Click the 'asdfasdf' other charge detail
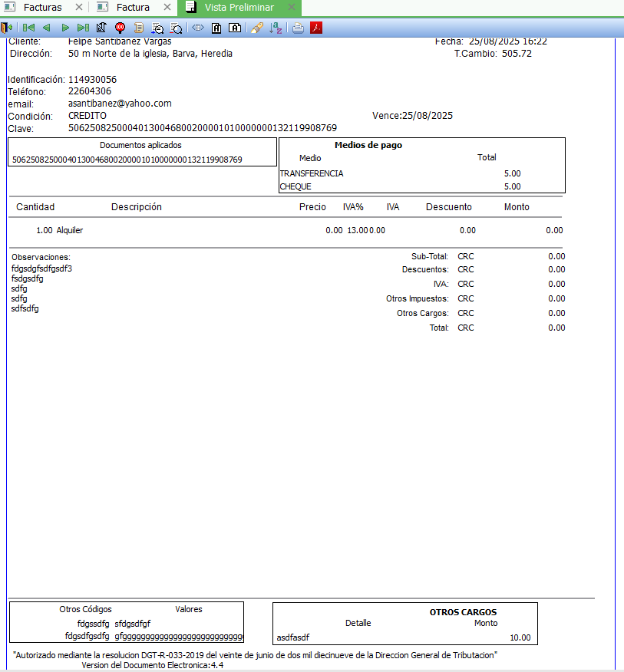The image size is (624, 672). pyautogui.click(x=293, y=637)
